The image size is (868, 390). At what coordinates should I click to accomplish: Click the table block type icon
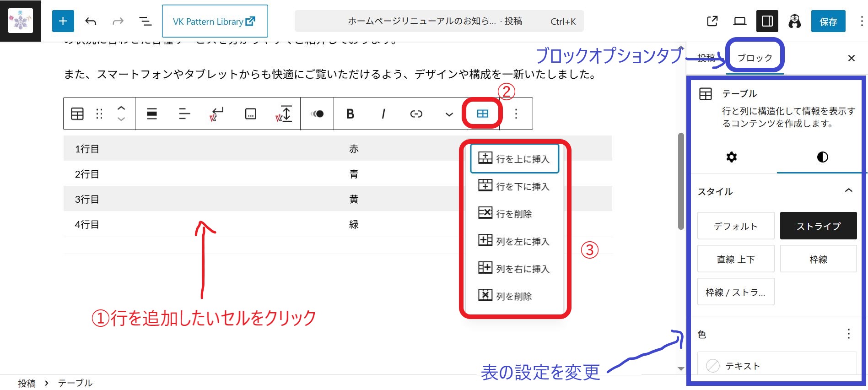point(77,114)
